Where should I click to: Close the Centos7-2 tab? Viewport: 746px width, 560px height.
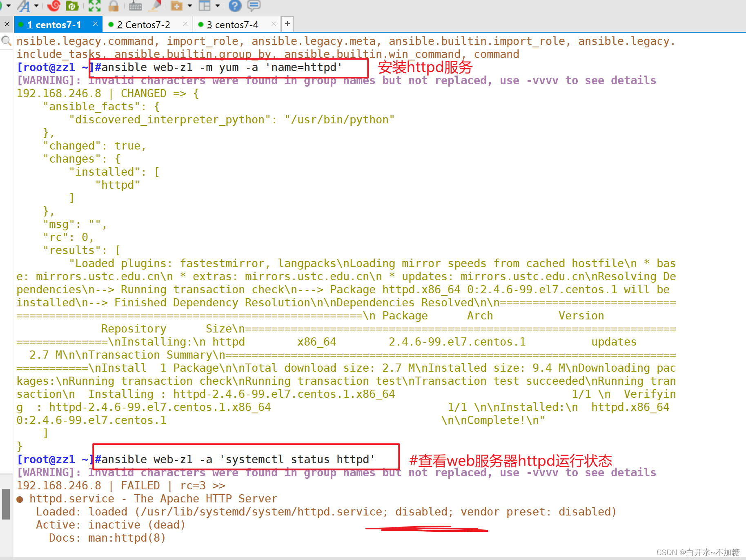click(x=185, y=24)
